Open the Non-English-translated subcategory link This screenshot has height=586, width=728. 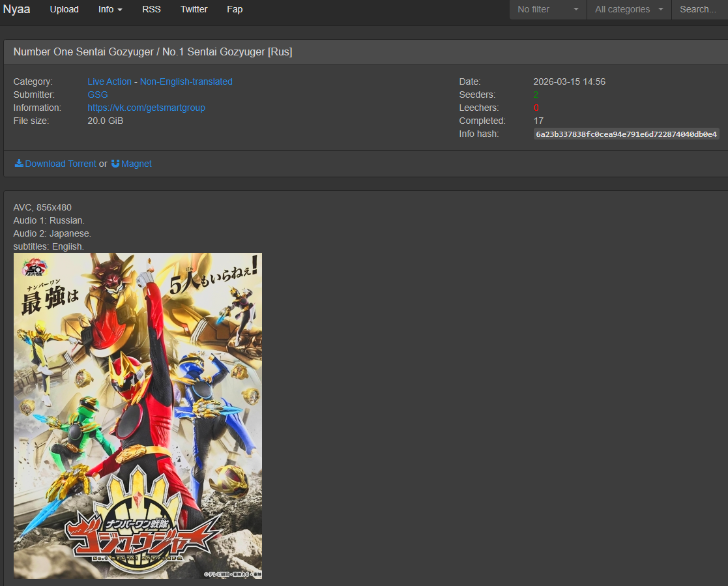point(186,81)
